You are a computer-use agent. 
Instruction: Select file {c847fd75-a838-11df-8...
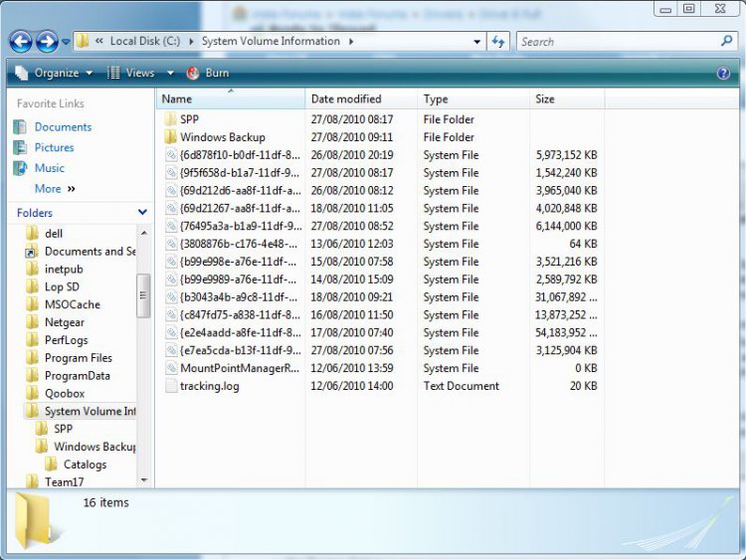point(240,315)
